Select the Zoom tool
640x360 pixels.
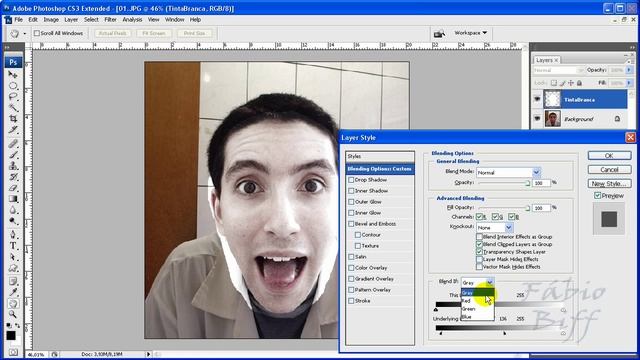13,315
